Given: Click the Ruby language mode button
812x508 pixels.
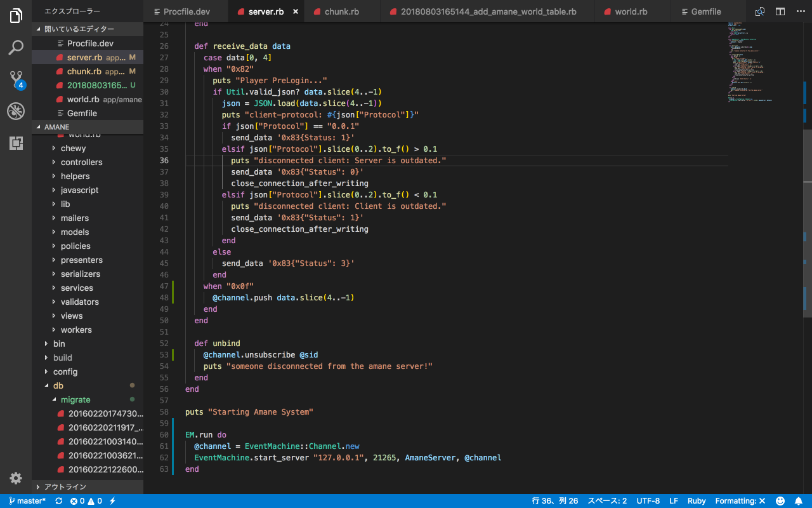Looking at the screenshot, I should [697, 501].
